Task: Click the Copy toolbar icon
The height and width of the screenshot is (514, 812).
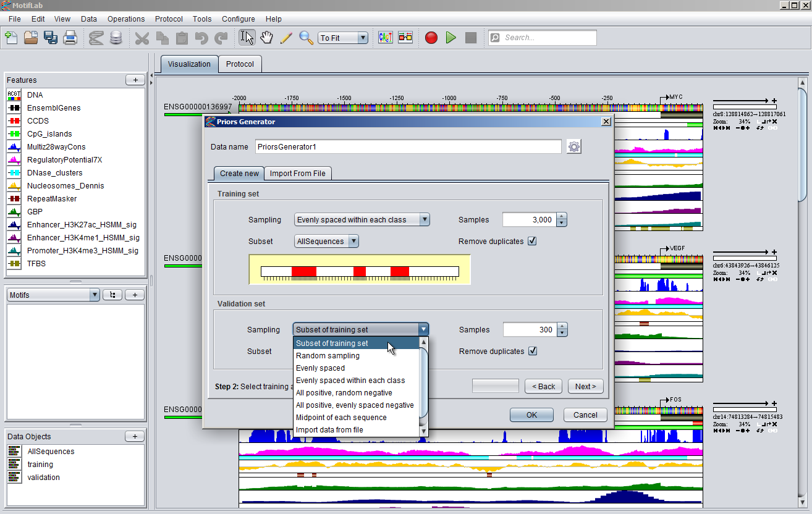Action: coord(162,38)
